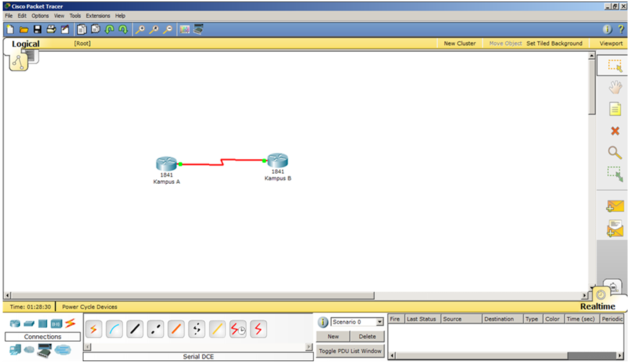Pick the Copper Cross-Over dashed cable
The width and height of the screenshot is (629, 364).
coord(156,329)
